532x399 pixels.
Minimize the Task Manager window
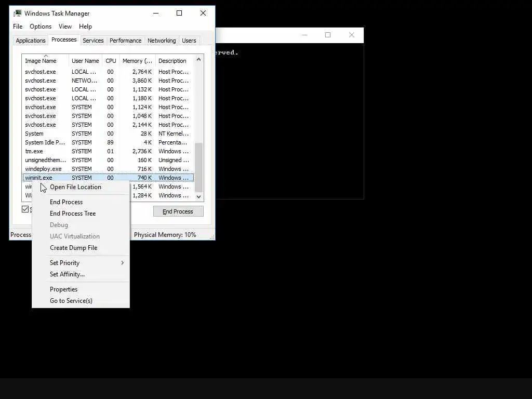(156, 13)
